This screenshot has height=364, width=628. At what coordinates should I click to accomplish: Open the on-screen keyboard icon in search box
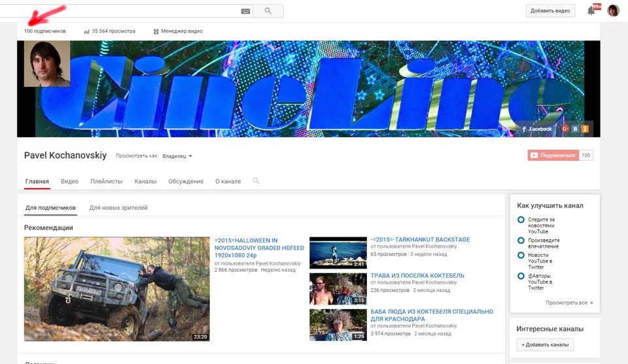(x=245, y=11)
